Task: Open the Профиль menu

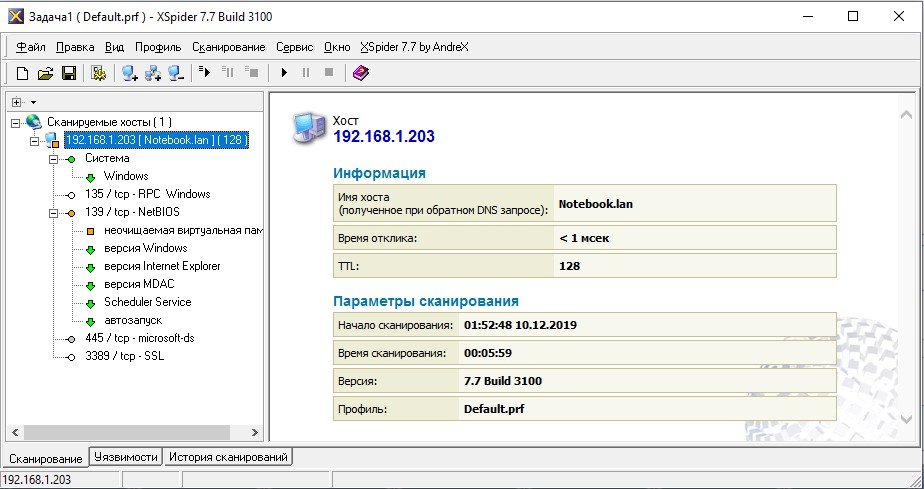Action: 158,47
